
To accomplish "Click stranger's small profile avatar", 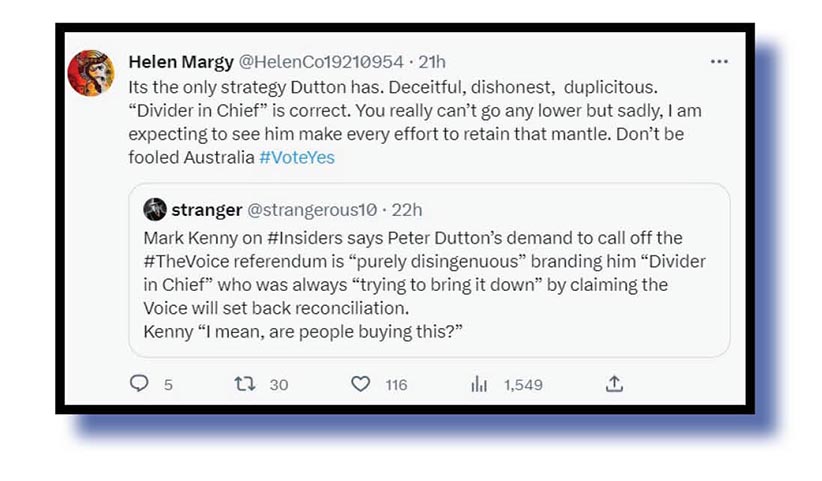I will [x=154, y=209].
